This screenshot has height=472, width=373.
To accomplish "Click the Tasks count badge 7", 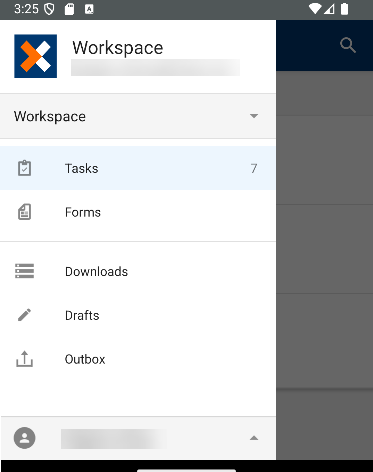I will point(254,168).
